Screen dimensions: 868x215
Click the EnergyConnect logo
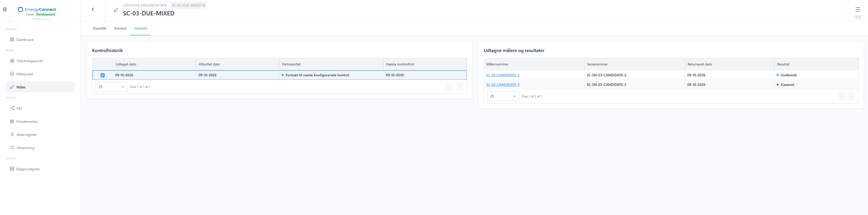click(x=37, y=9)
